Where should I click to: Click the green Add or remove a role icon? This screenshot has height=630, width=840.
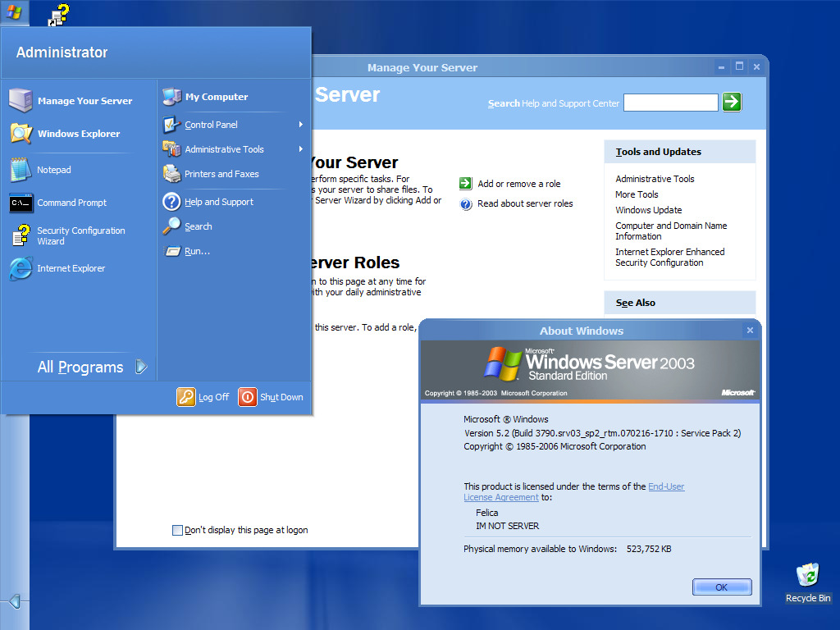pyautogui.click(x=466, y=183)
